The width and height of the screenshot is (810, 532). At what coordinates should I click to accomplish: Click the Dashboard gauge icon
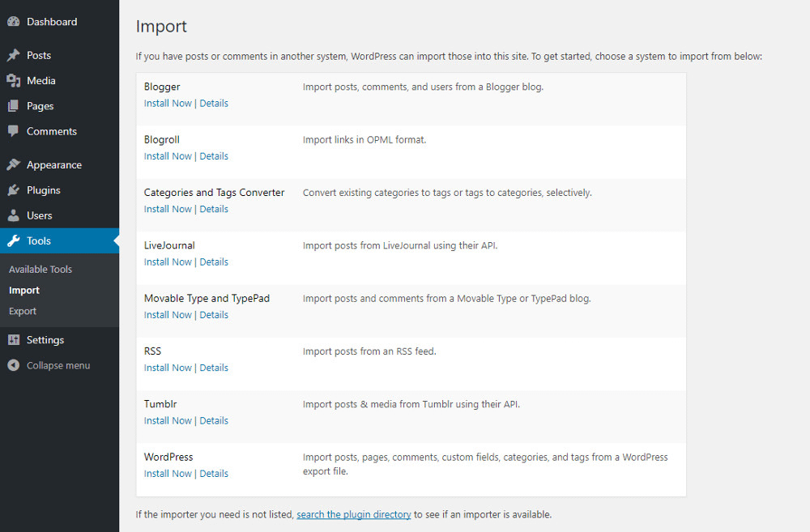(x=13, y=22)
